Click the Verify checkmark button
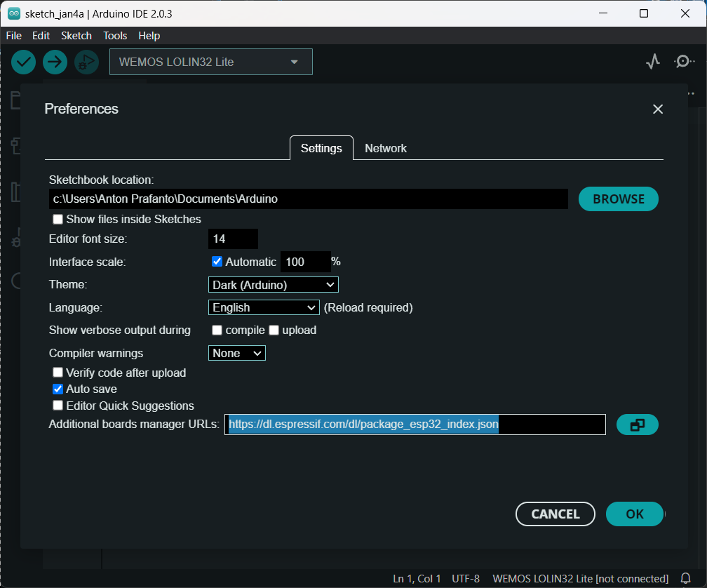Screen dimensions: 707x588 [x=23, y=62]
